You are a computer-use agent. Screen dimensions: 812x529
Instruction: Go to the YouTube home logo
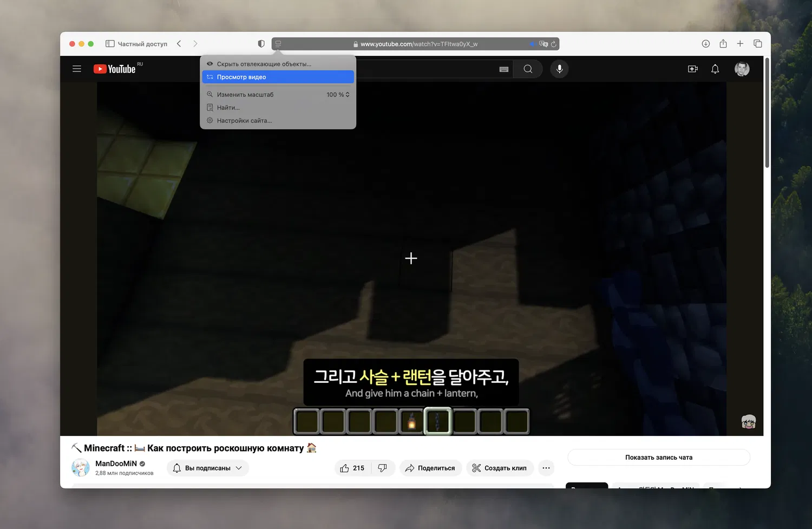point(115,69)
